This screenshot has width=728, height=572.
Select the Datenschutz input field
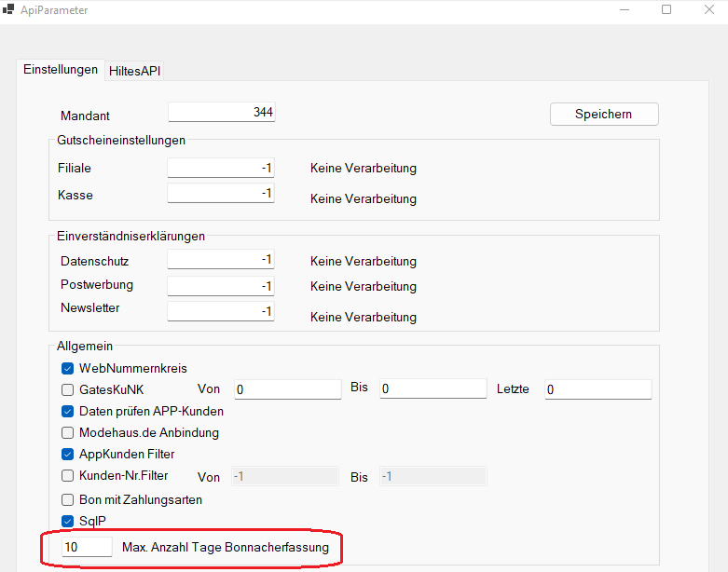click(221, 259)
